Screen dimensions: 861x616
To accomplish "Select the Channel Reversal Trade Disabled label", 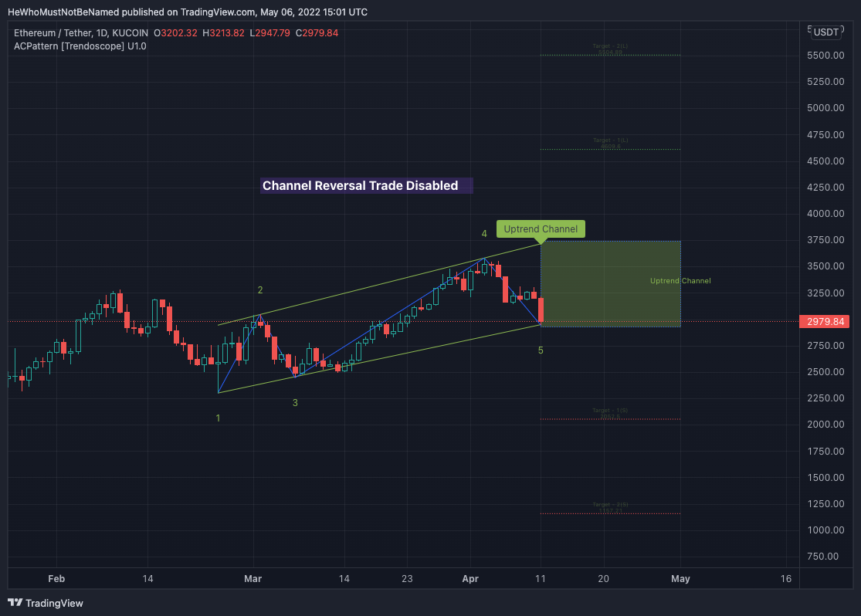I will [x=366, y=185].
